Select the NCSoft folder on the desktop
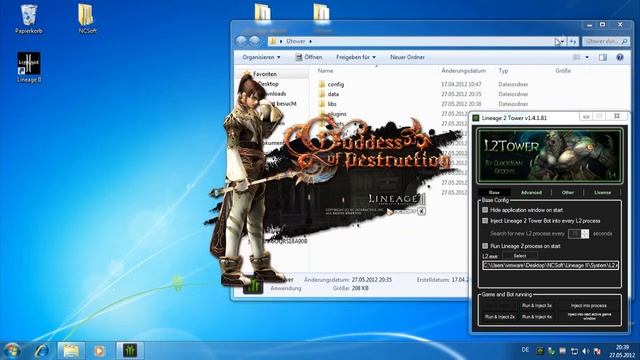The width and height of the screenshot is (640, 360). (x=87, y=19)
